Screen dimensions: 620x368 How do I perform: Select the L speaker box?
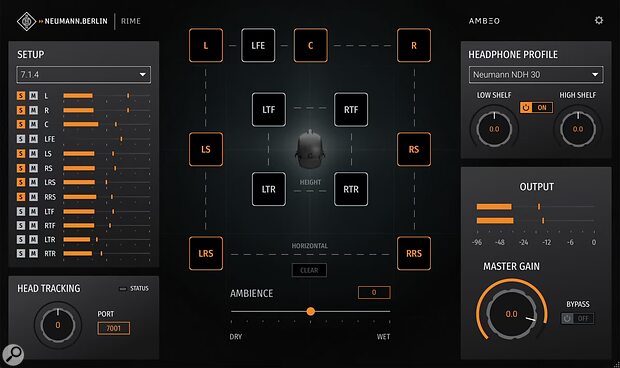point(206,45)
